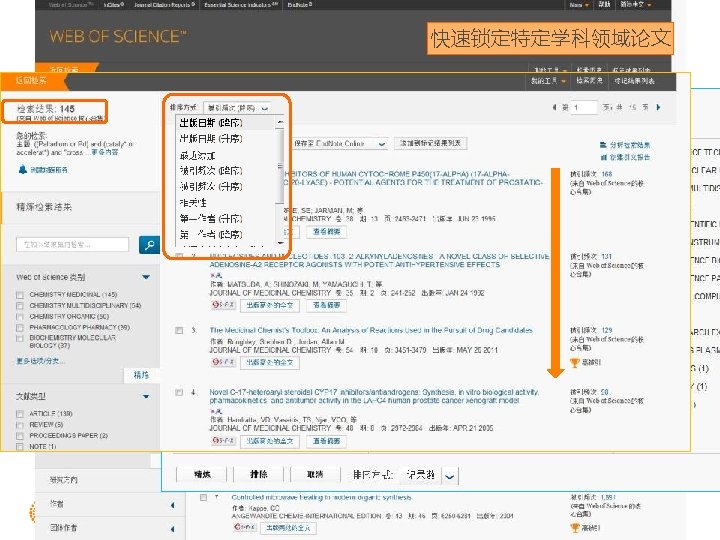Open language dropdown 简体中文 at top right
This screenshot has width=720, height=540.
click(636, 5)
